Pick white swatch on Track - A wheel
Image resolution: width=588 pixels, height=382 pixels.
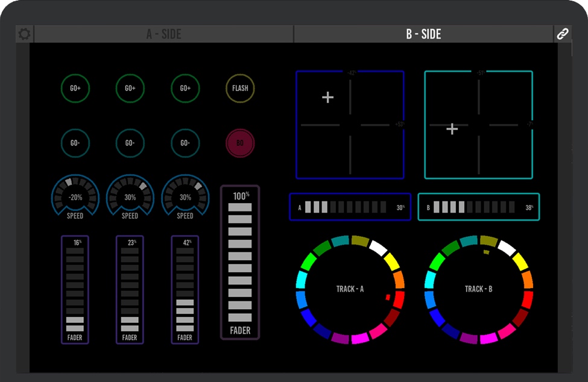tap(379, 247)
